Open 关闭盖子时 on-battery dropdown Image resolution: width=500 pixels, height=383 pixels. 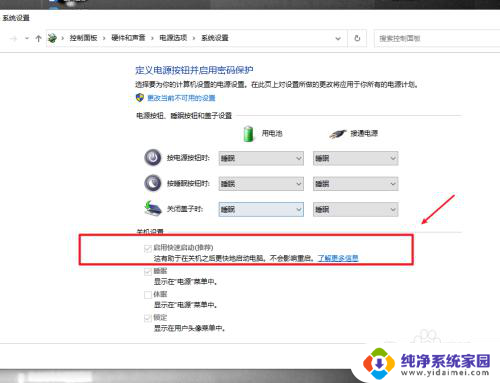[261, 209]
